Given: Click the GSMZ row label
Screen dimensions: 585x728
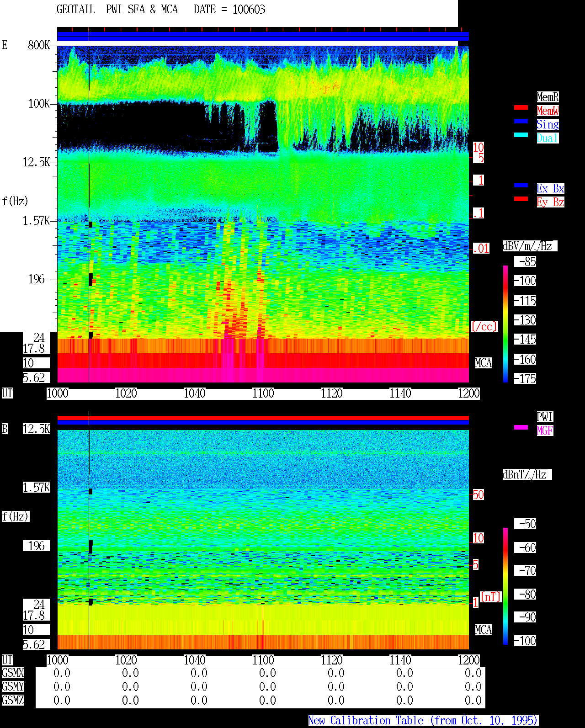Looking at the screenshot, I should [x=13, y=700].
